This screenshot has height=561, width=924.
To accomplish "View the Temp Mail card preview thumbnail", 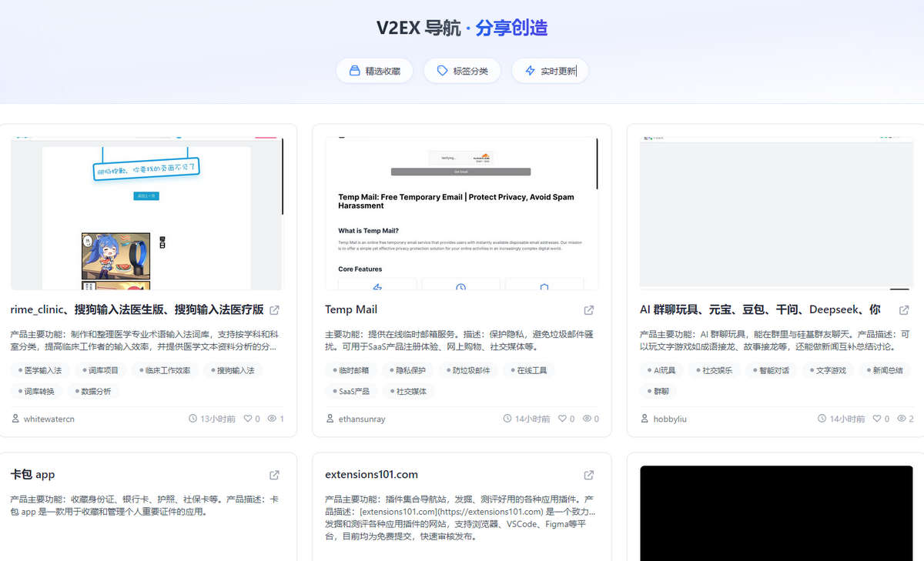I will pyautogui.click(x=462, y=213).
